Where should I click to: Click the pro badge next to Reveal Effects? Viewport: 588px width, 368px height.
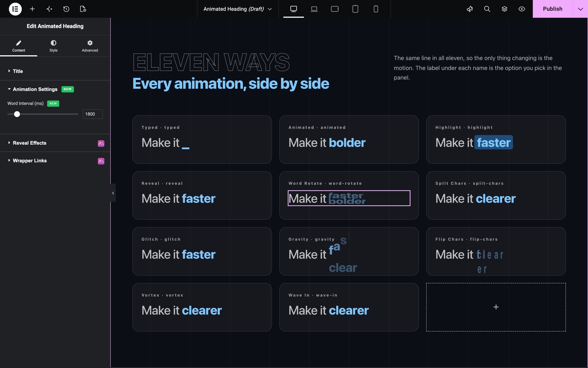(x=101, y=144)
